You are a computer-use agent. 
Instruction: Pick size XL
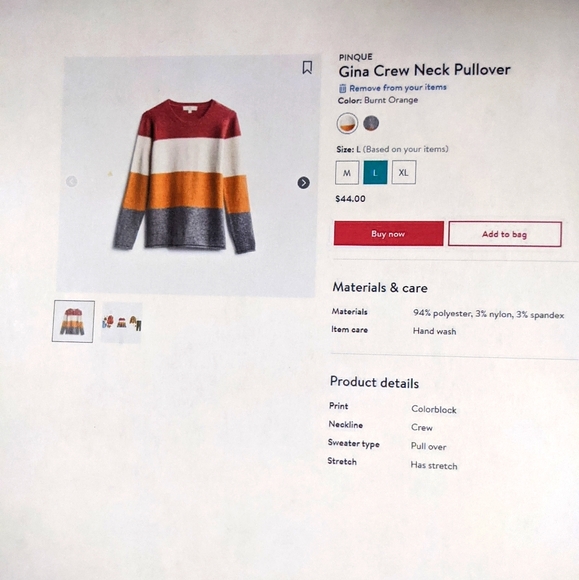click(x=404, y=172)
